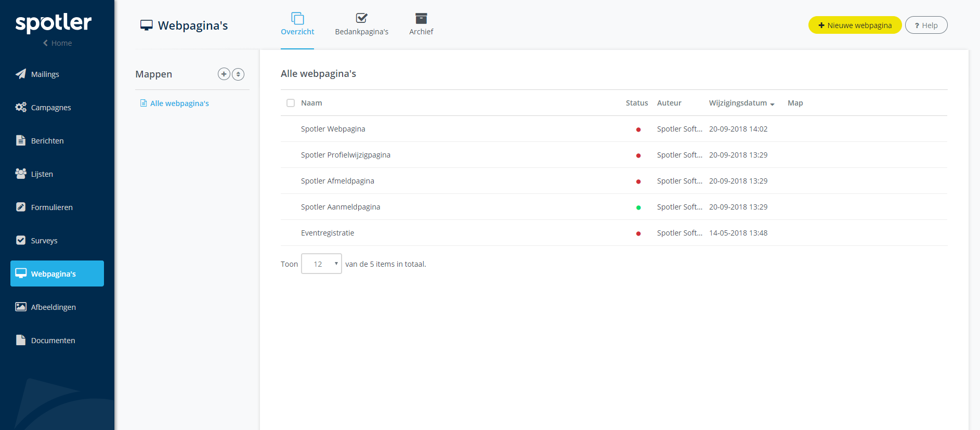Switch to the Archief tab
The height and width of the screenshot is (430, 980).
point(421,24)
